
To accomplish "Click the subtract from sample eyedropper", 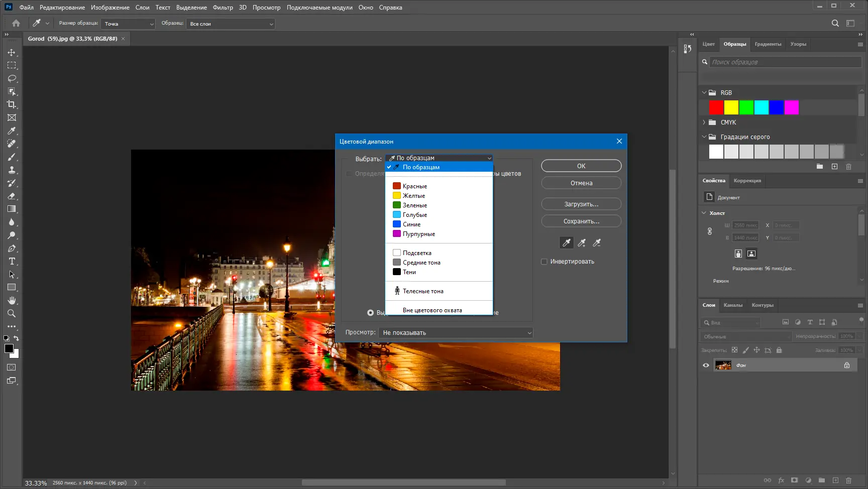I will coord(597,243).
